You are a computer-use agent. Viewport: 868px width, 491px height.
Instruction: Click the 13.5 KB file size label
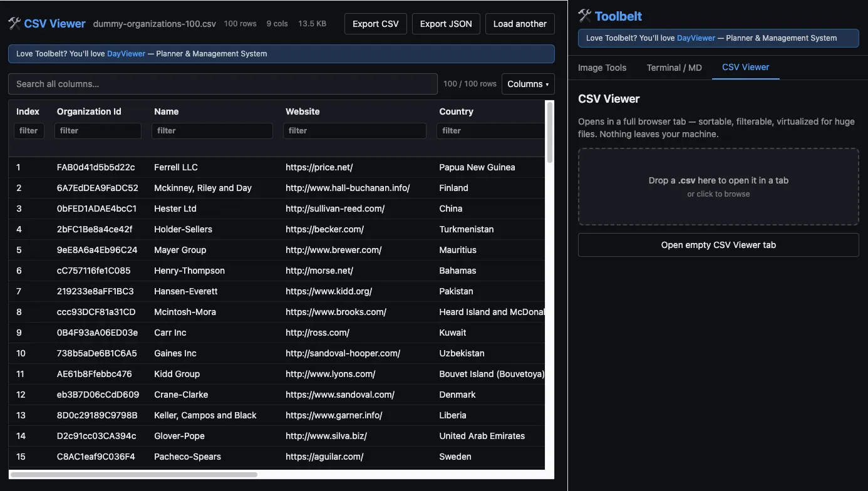[x=312, y=24]
